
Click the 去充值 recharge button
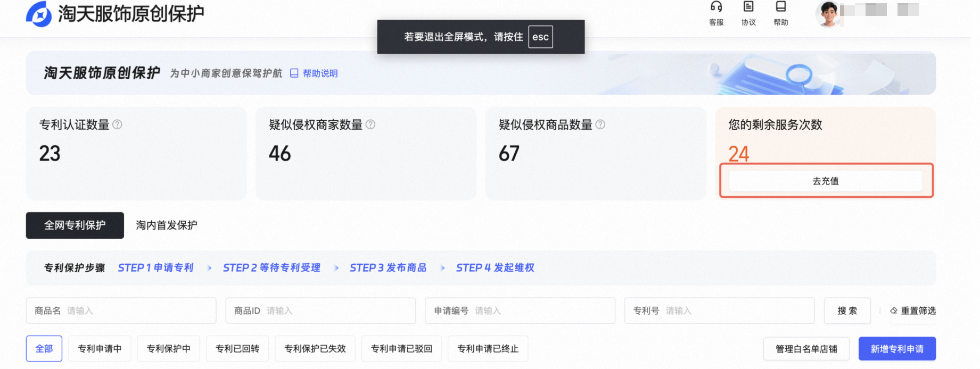click(826, 181)
